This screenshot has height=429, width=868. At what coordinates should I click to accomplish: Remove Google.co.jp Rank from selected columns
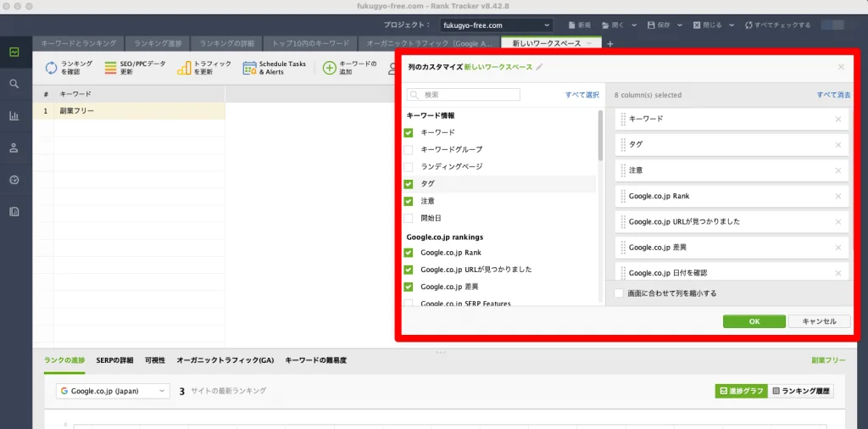click(x=838, y=196)
